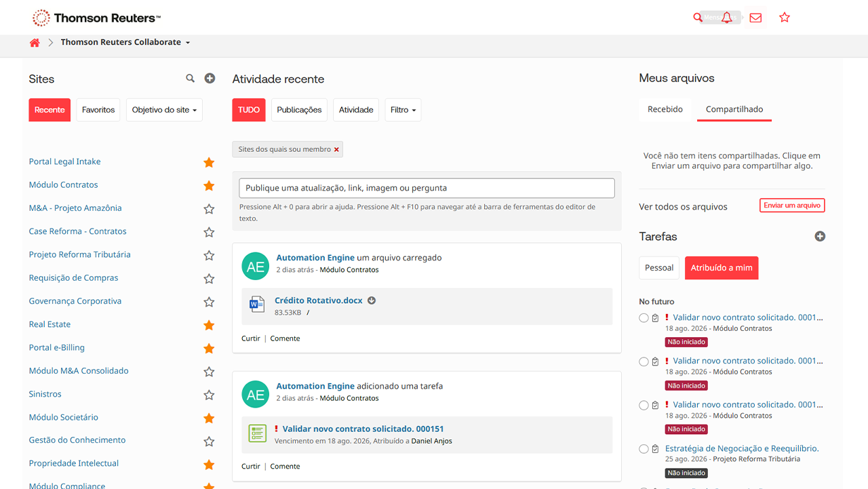Open the search icon in the top header
This screenshot has height=489, width=868.
698,18
